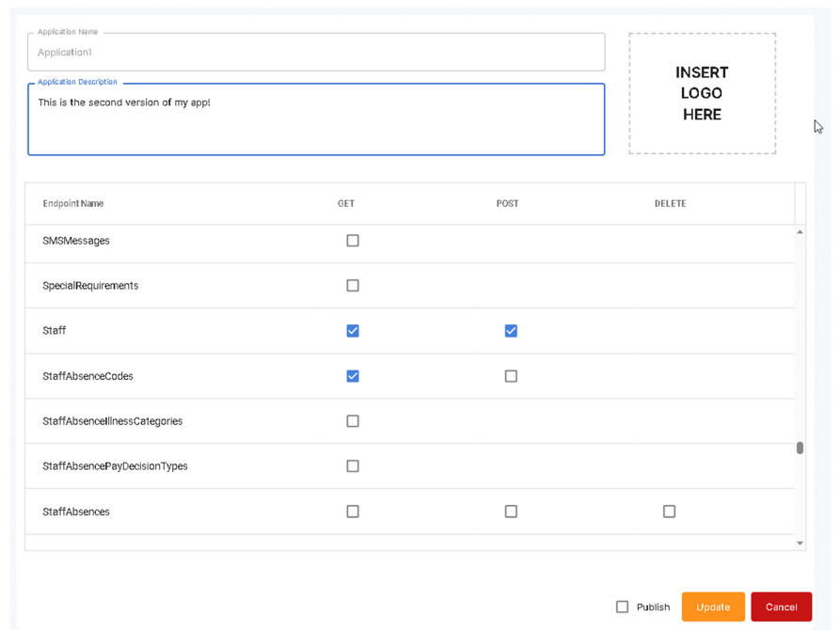This screenshot has width=840, height=630.
Task: Enable POST for StaffAbsenceCodes
Action: coord(511,376)
